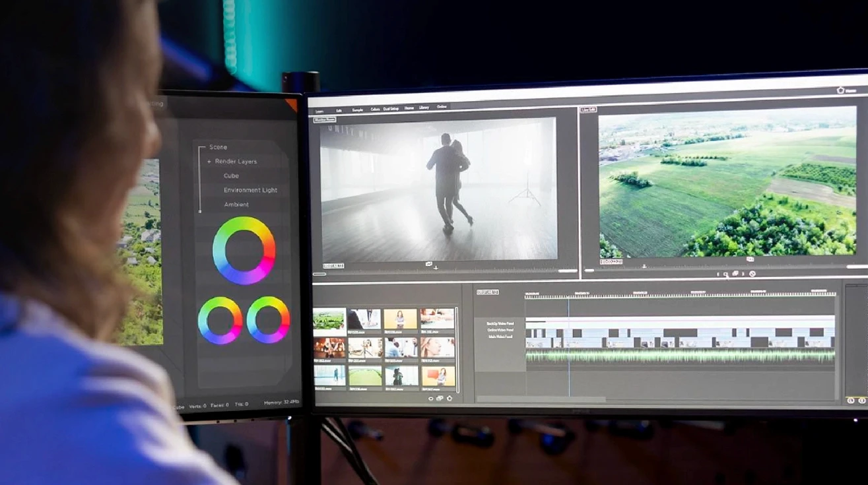Screen dimensions: 868x485
Task: Open the Sample tab
Action: 357,110
